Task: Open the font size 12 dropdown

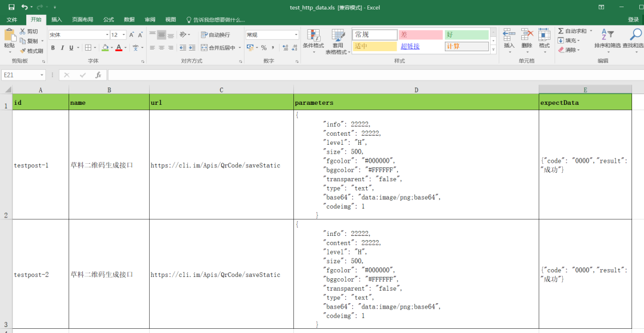Action: (x=123, y=35)
